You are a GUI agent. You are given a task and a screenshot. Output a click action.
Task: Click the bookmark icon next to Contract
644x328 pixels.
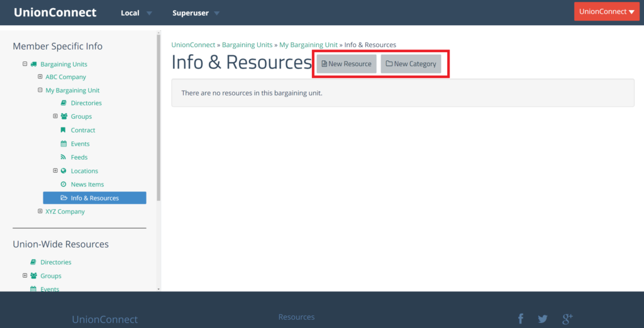click(x=64, y=130)
